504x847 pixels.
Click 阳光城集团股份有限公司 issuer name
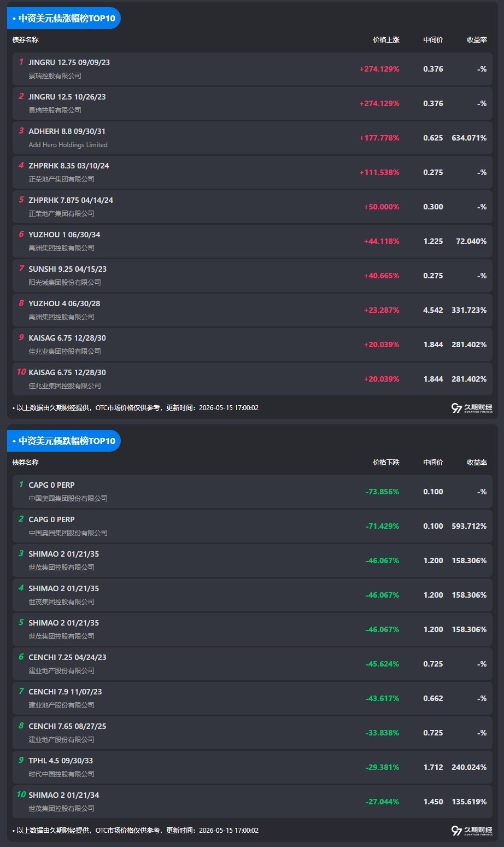(x=65, y=283)
